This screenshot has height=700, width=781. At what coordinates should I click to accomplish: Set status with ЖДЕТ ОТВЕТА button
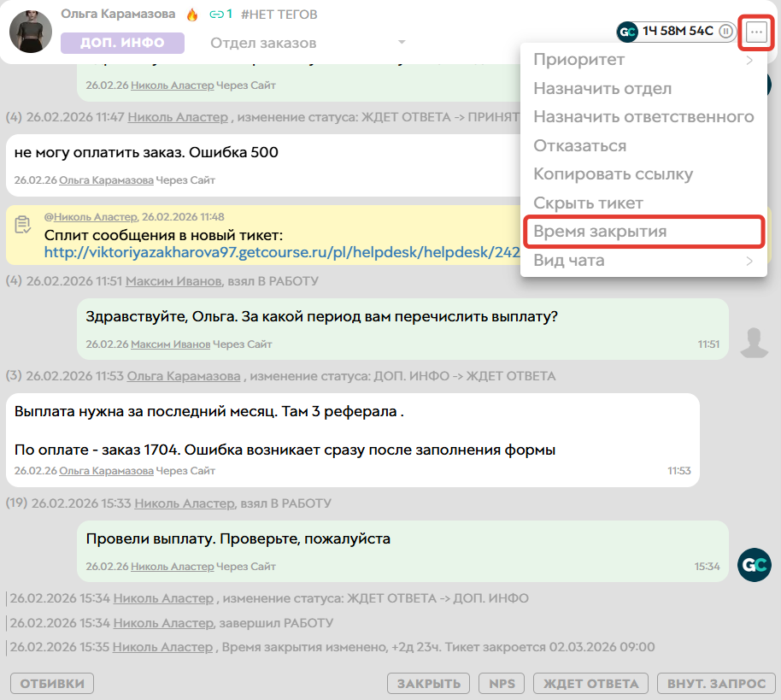[x=590, y=684]
